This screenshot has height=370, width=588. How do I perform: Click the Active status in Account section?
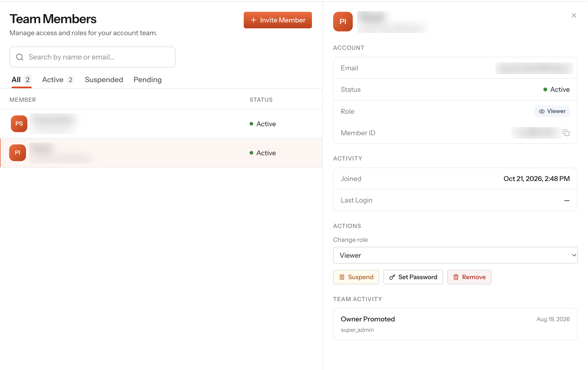(557, 89)
